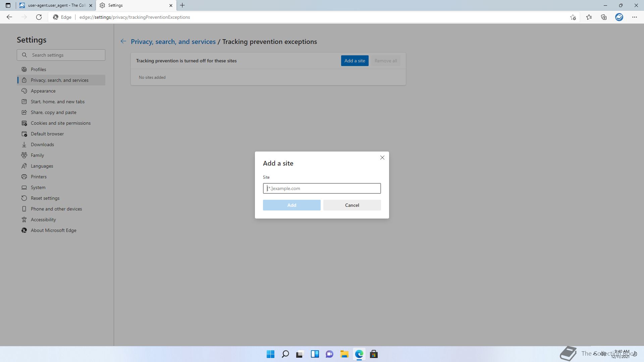Click the back arrow beside breadcrumb heading
Screen dimensions: 644x362
(123, 41)
